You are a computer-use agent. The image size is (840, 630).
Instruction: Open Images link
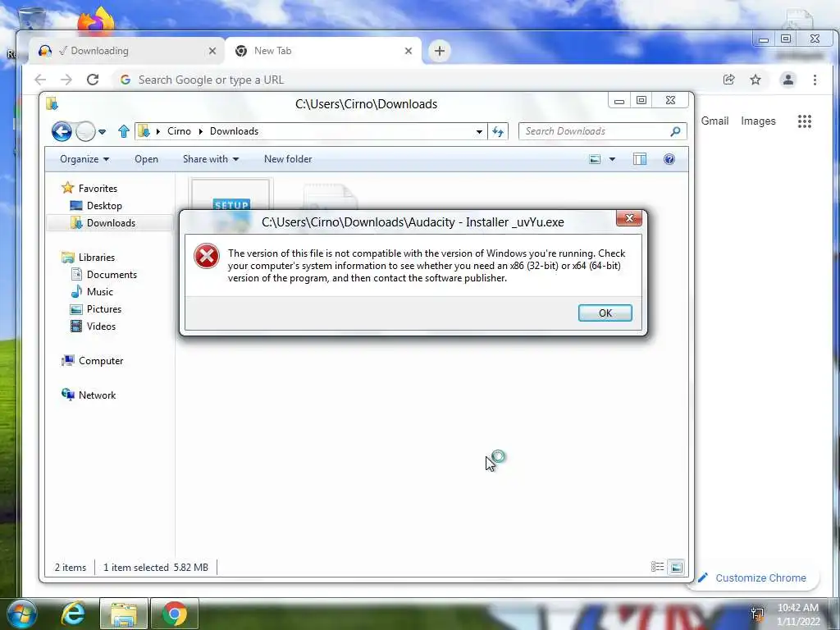(x=758, y=121)
